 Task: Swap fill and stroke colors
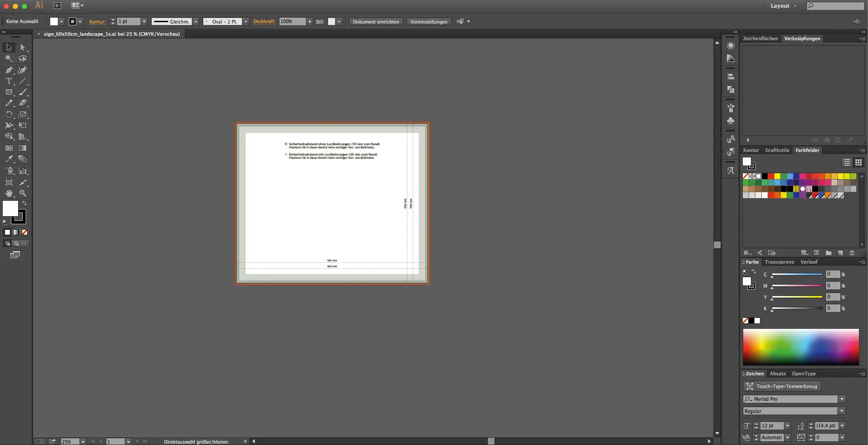[x=24, y=204]
